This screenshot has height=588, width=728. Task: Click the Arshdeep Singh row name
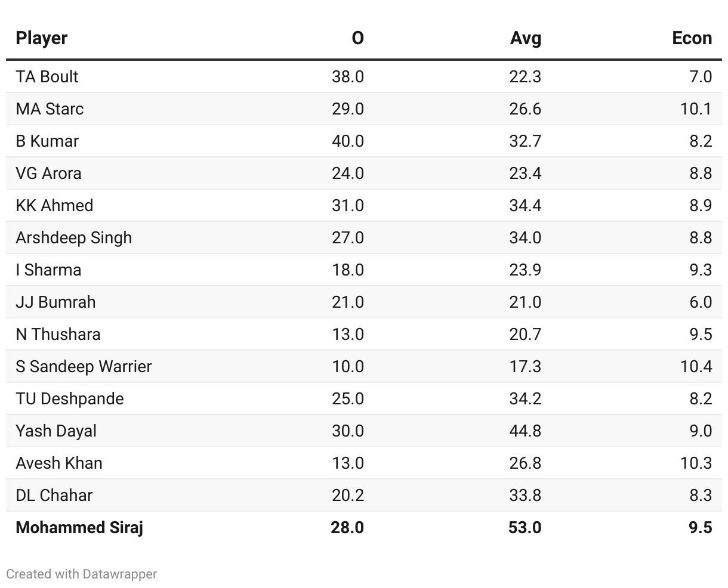click(73, 237)
